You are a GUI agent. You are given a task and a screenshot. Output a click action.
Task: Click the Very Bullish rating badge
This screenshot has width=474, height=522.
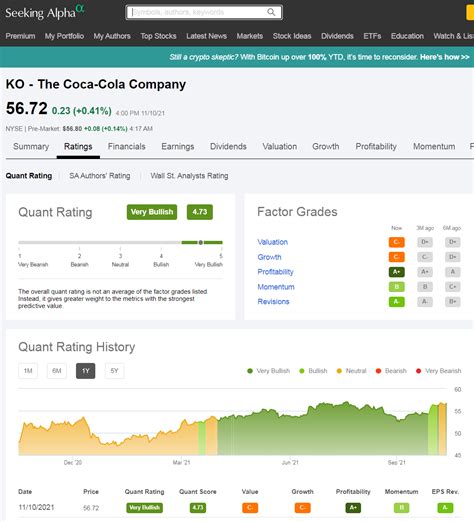coord(152,212)
